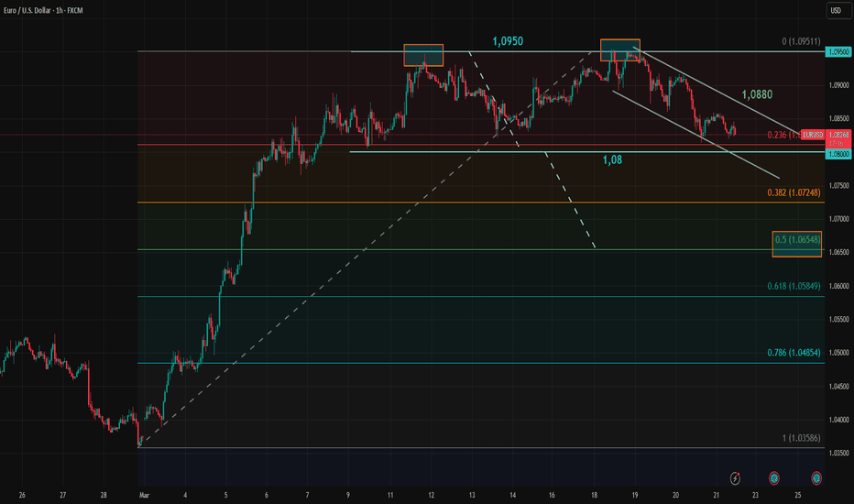This screenshot has width=854, height=504.
Task: Click the 1.03500 price axis label
Action: [838, 454]
